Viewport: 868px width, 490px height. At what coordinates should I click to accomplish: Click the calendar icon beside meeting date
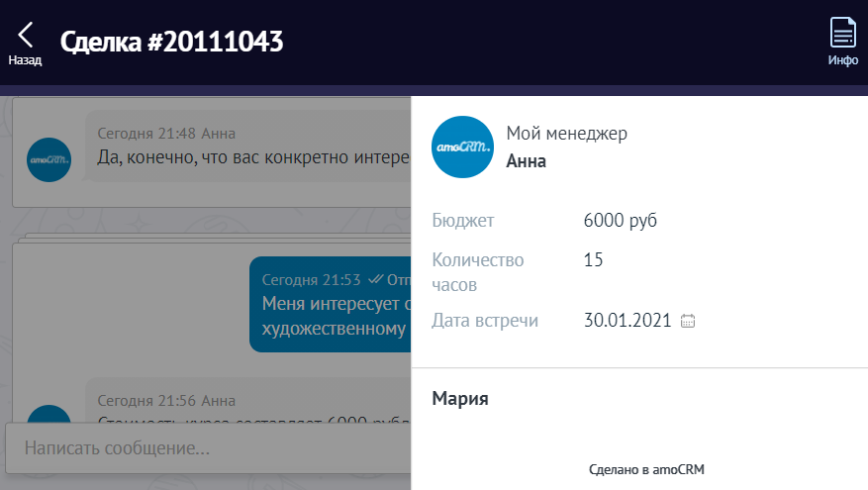pyautogui.click(x=689, y=321)
